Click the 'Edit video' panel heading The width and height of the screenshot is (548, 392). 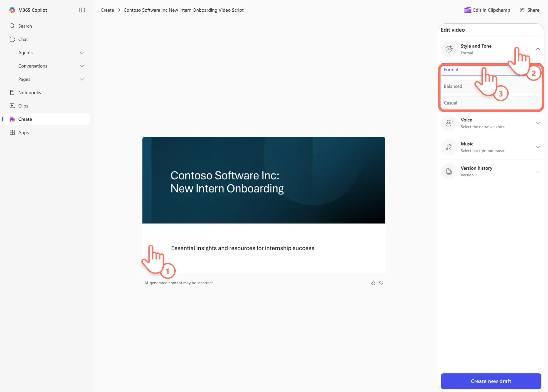tap(453, 30)
